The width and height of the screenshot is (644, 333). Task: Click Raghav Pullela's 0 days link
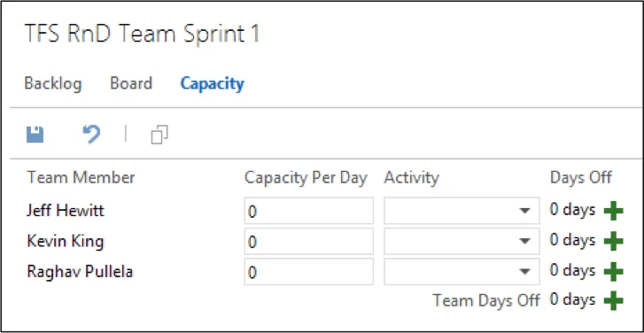click(x=572, y=270)
